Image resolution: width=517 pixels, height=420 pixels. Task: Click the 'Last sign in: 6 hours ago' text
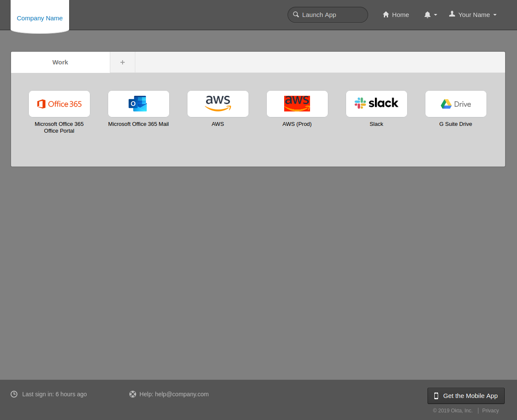[x=54, y=394]
